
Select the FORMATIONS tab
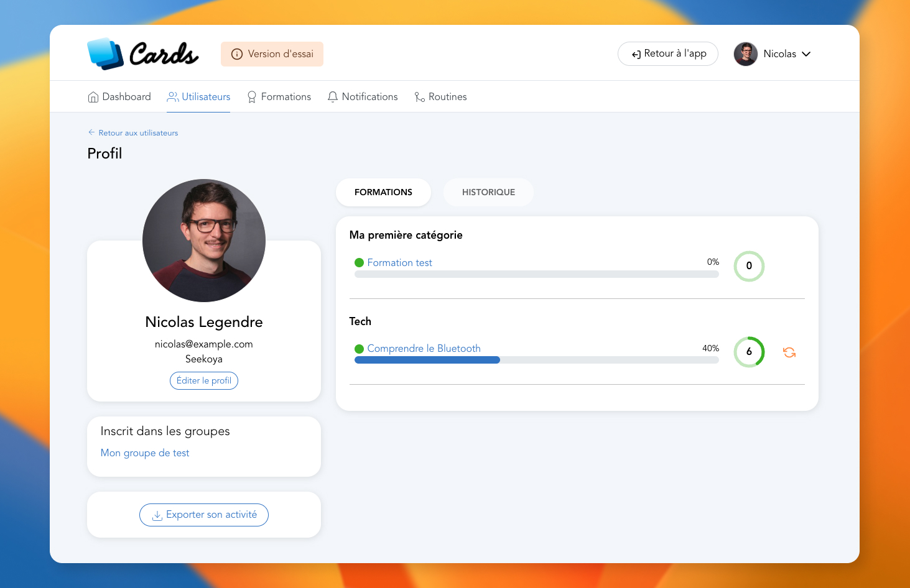click(383, 192)
